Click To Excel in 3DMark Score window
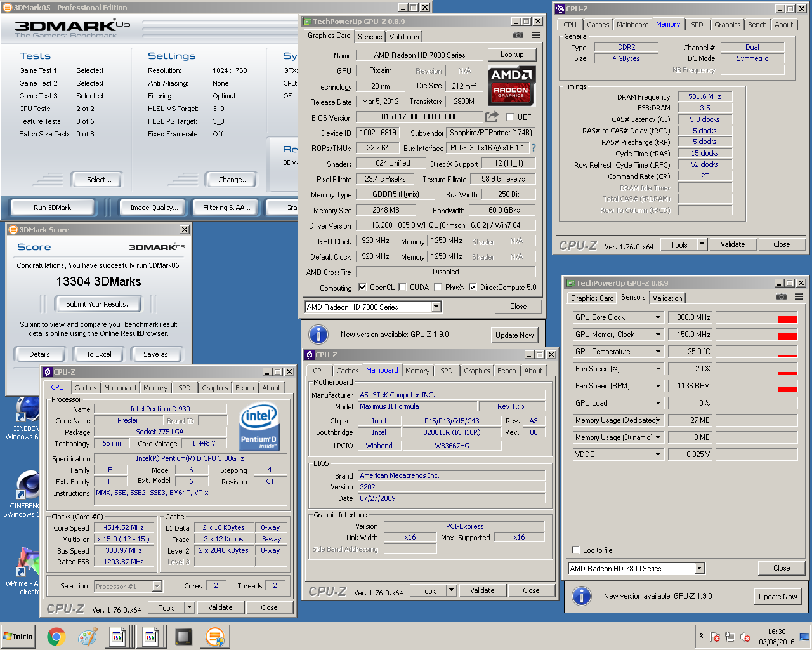This screenshot has height=650, width=812. pyautogui.click(x=99, y=354)
